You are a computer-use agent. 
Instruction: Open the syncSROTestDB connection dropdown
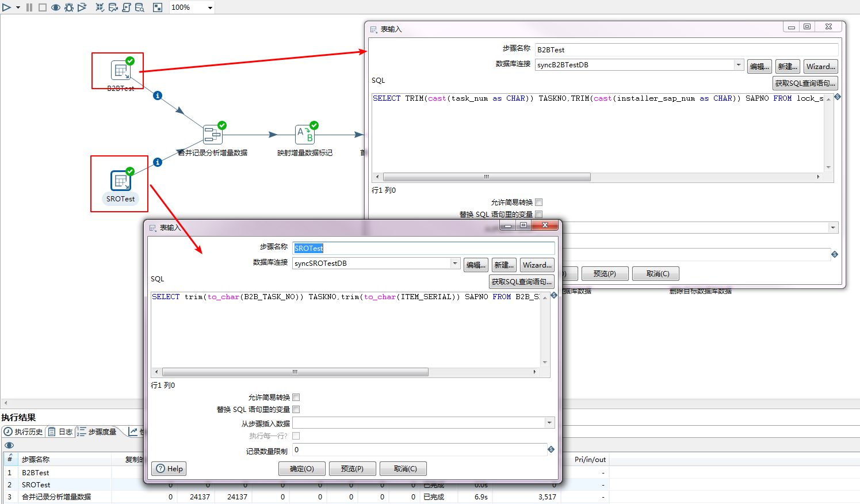pyautogui.click(x=455, y=263)
